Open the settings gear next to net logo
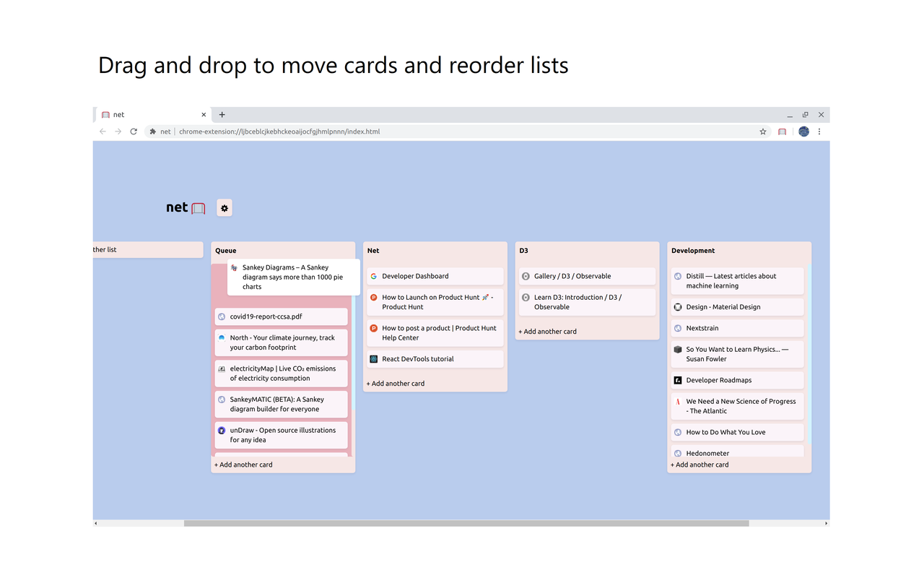Viewport: 924px width, 578px height. click(x=225, y=208)
